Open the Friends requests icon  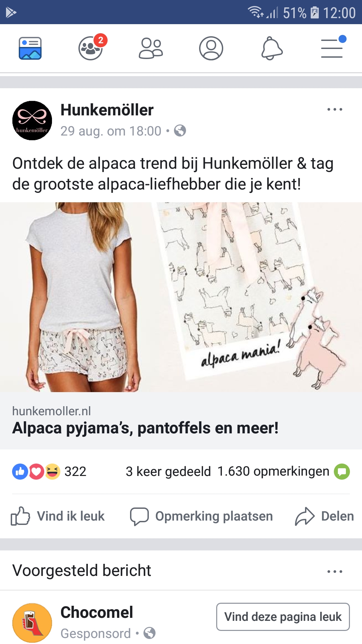click(151, 48)
